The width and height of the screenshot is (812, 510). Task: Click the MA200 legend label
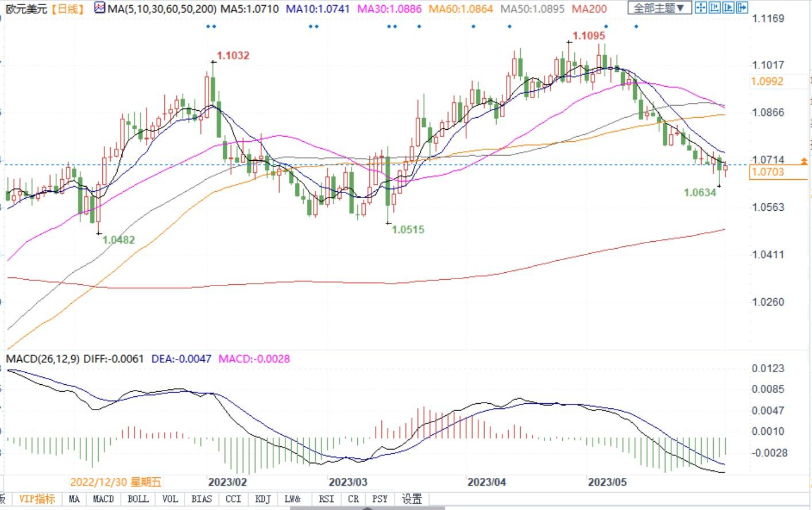click(590, 9)
